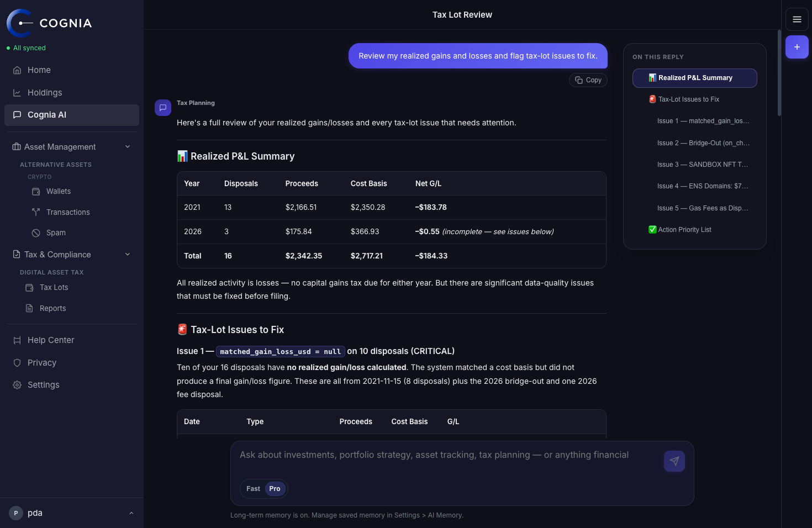Start new chat with plus button
This screenshot has height=528, width=812.
797,47
